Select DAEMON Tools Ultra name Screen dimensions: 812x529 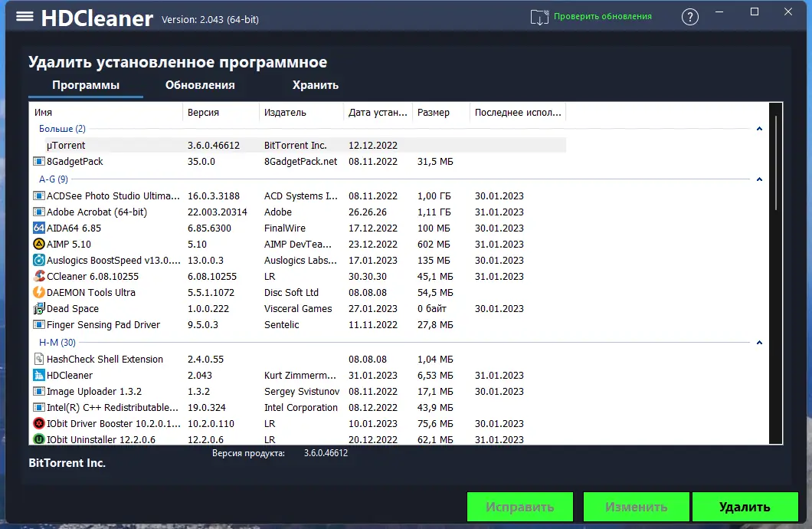coord(91,292)
